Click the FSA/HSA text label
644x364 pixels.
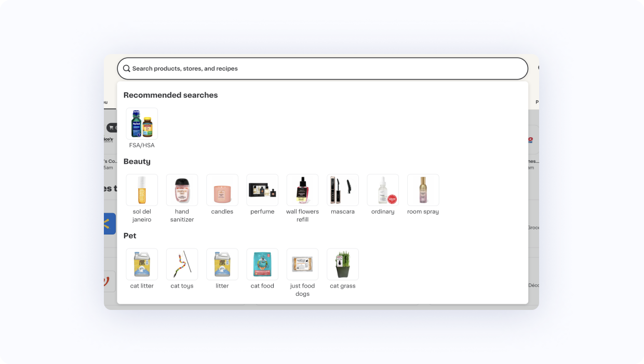[142, 146]
